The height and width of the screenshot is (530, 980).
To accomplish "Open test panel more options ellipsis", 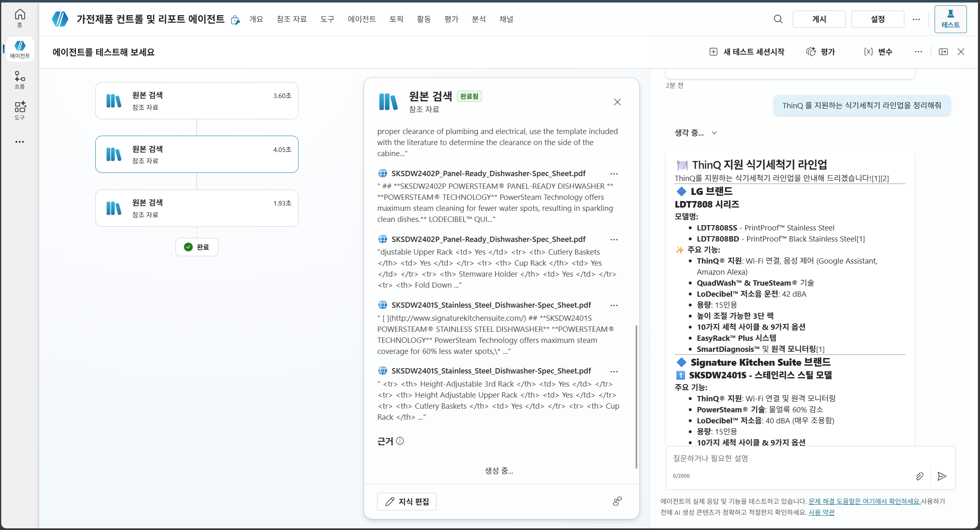I will (x=918, y=52).
